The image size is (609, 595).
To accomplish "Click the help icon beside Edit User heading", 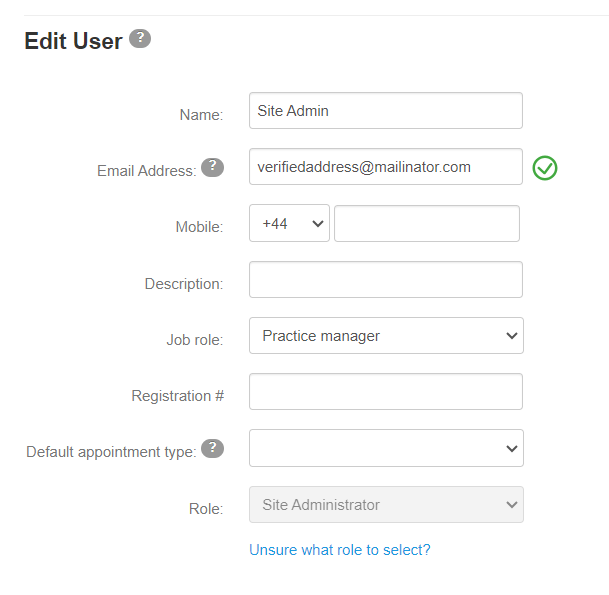I will [140, 39].
